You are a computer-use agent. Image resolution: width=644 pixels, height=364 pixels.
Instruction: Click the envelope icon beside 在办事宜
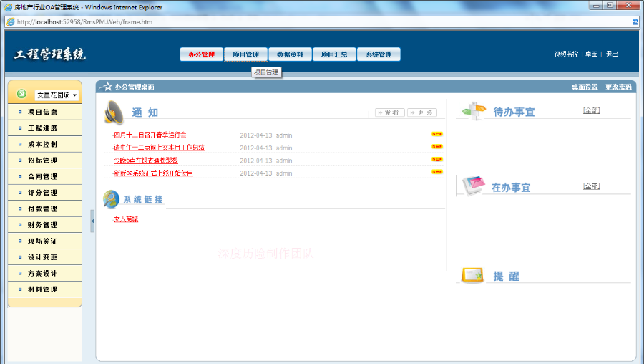474,186
